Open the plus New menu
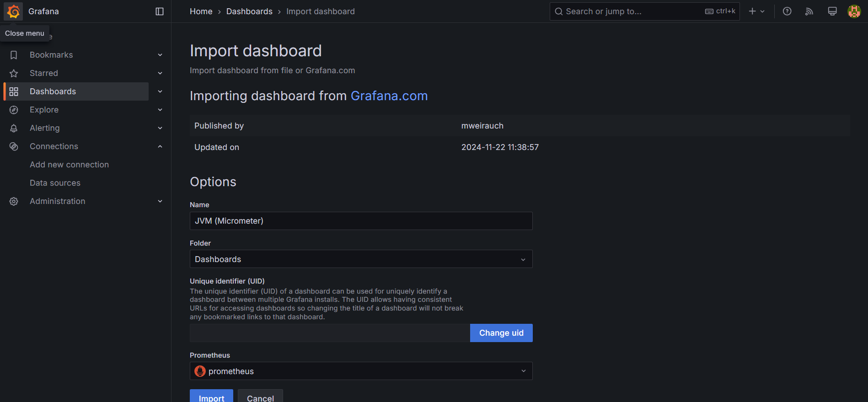This screenshot has width=868, height=402. [756, 11]
